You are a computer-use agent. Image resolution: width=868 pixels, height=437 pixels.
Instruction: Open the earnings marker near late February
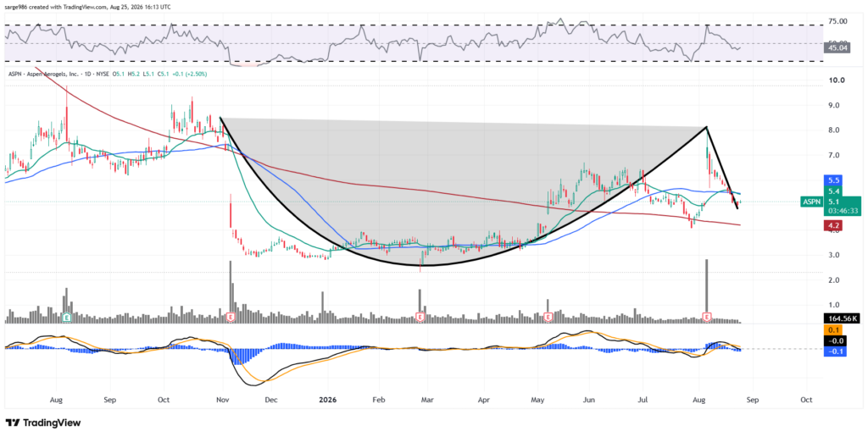(x=420, y=317)
